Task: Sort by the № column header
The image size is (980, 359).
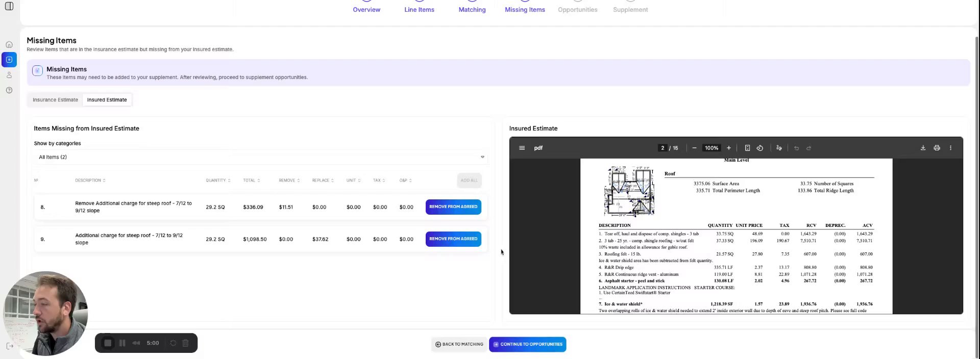Action: pos(36,181)
